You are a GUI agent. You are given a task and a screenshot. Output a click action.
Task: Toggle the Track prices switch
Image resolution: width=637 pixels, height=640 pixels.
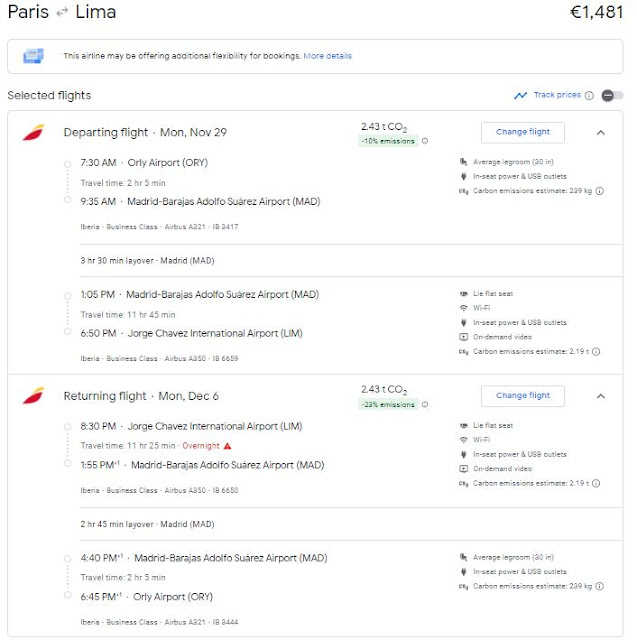[x=611, y=95]
